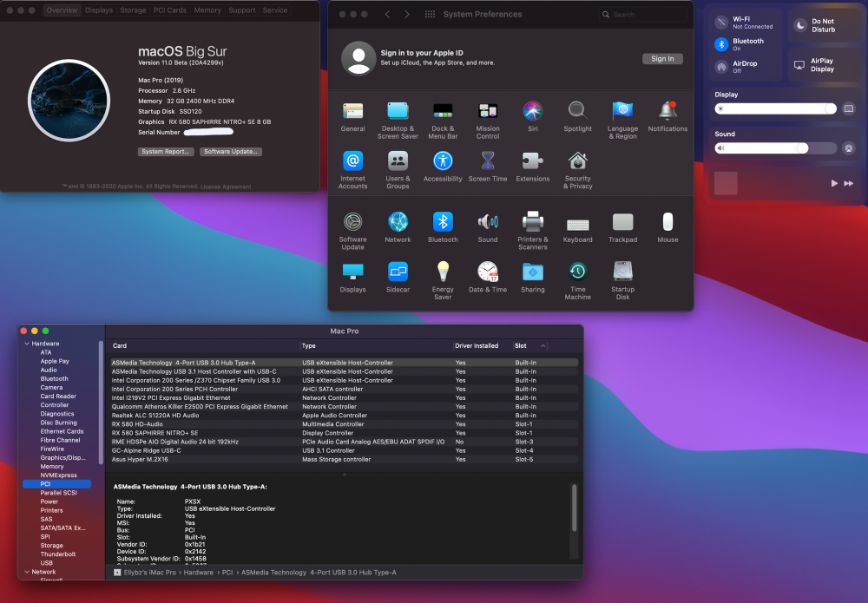The height and width of the screenshot is (603, 868).
Task: Open display options icon beside brightness slider
Action: coord(849,109)
